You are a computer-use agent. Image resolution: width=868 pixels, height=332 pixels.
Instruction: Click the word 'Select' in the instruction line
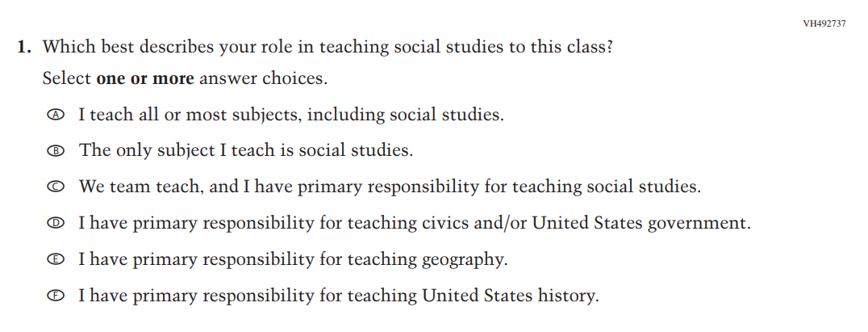pos(67,79)
